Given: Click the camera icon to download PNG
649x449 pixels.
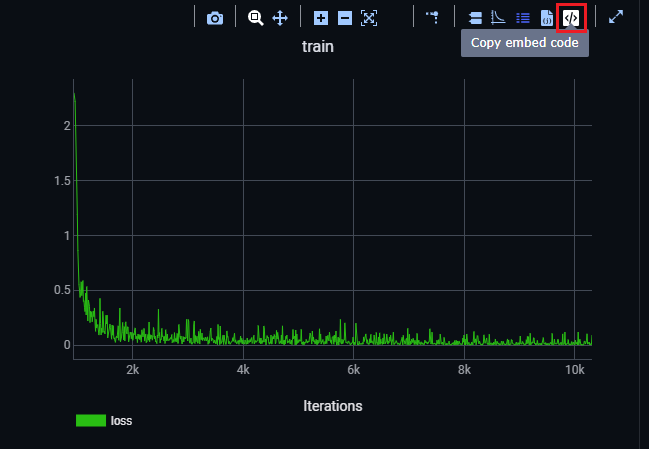Looking at the screenshot, I should [x=215, y=18].
